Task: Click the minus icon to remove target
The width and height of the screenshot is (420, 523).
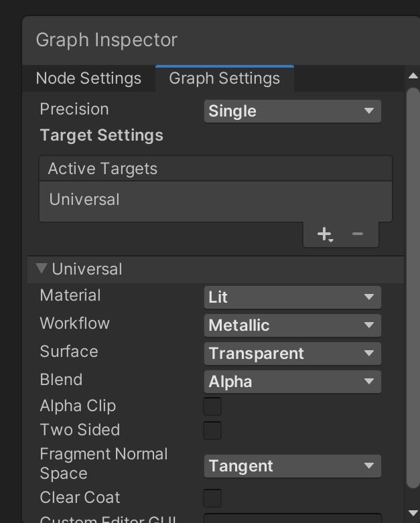Action: (358, 234)
